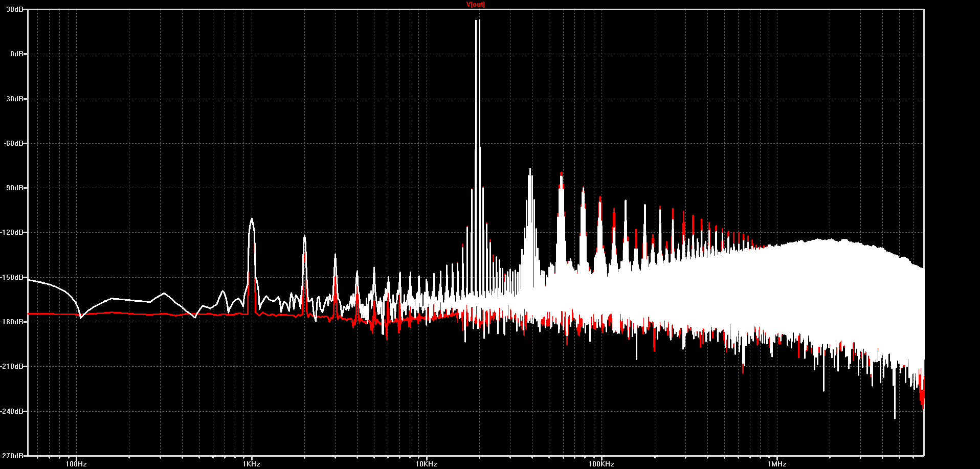
Task: Click the -30dB vertical axis label
Action: tap(14, 99)
